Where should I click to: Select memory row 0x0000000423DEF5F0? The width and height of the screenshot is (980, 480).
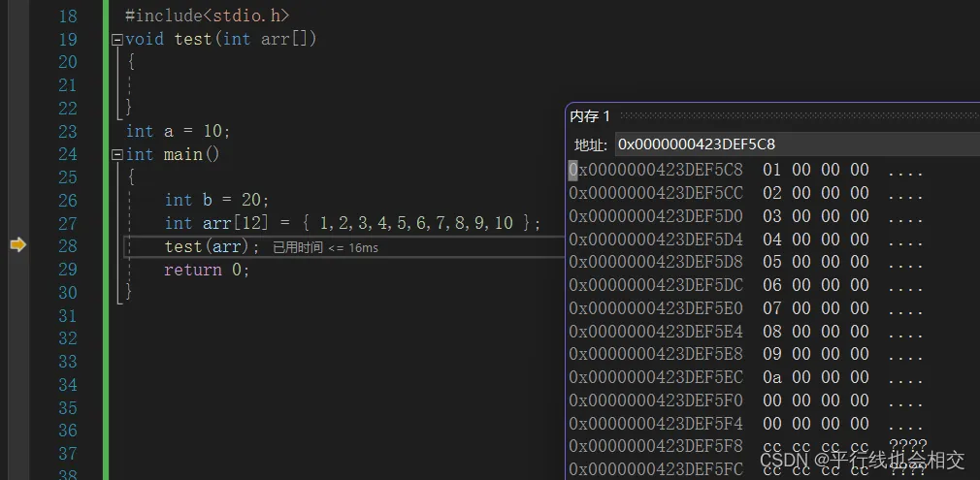point(745,400)
